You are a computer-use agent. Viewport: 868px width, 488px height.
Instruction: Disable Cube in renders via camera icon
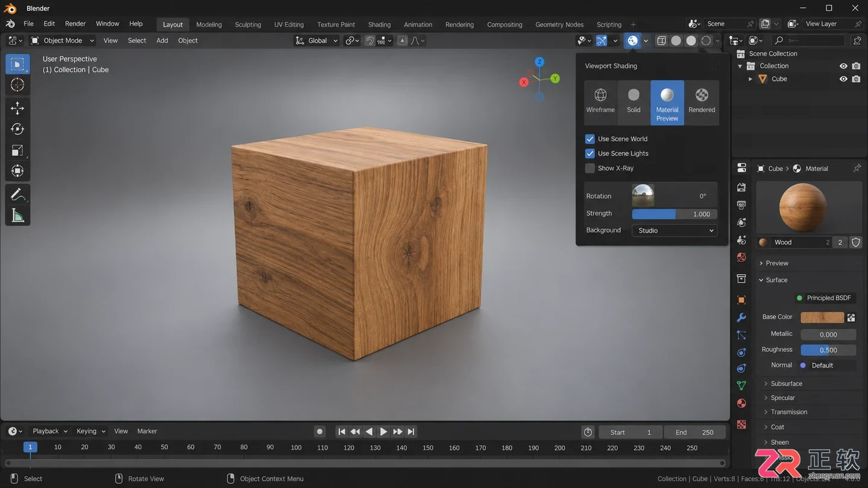point(856,79)
